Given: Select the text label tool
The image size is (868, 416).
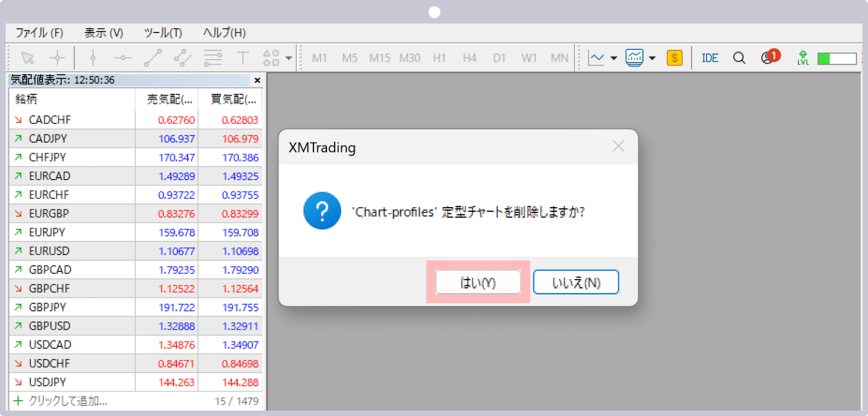Looking at the screenshot, I should click(x=243, y=58).
